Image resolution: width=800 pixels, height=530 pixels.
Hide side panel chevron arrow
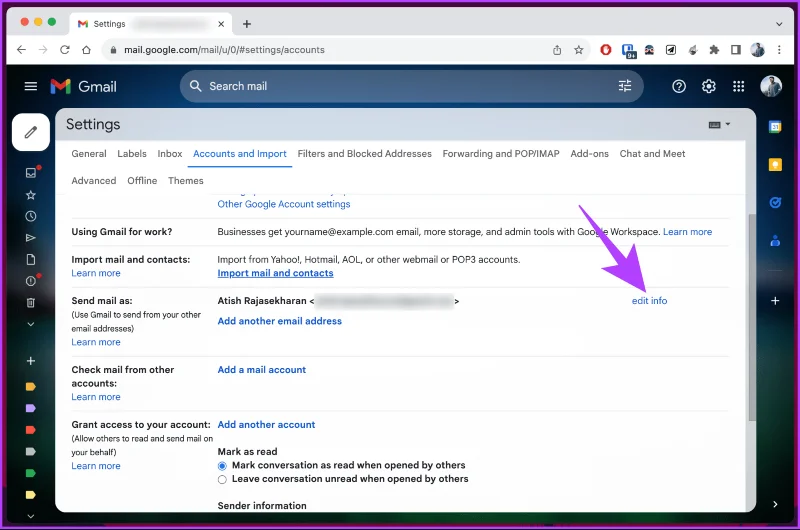point(775,504)
